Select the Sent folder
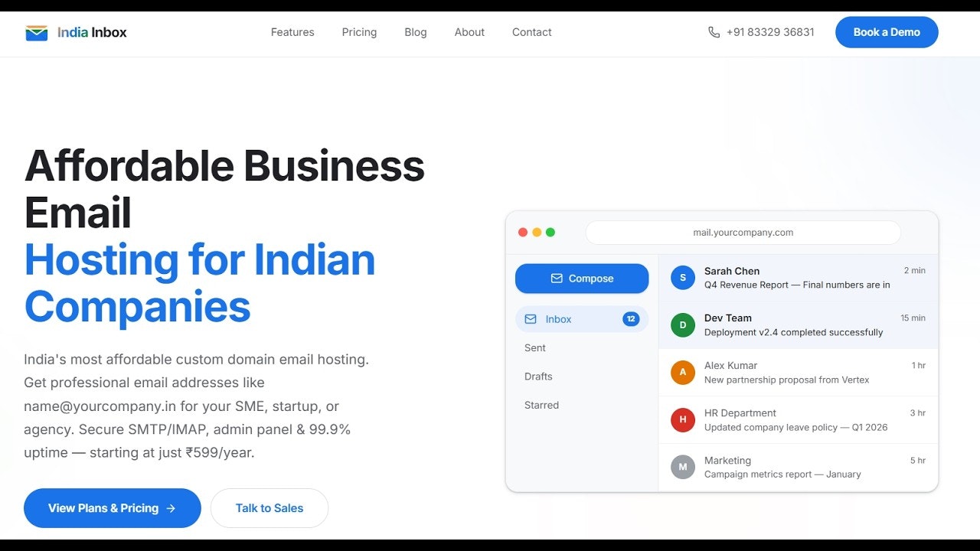This screenshot has height=551, width=980. [x=535, y=347]
